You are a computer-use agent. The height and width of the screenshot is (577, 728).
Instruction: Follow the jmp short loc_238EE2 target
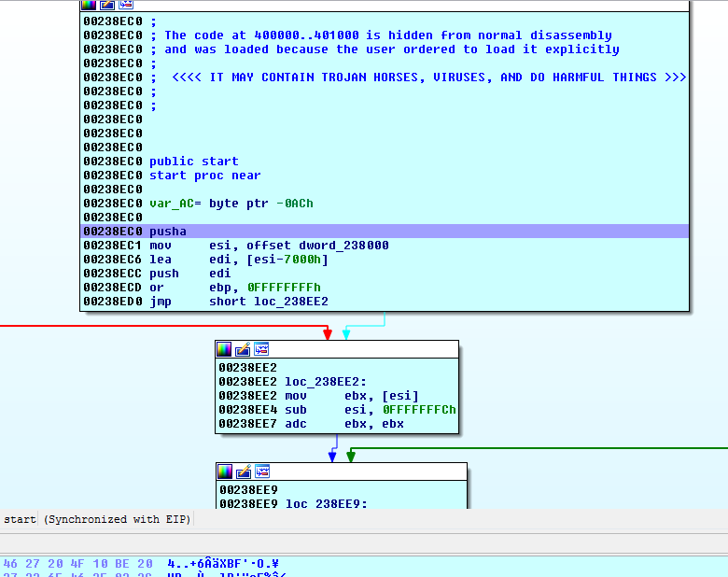290,302
